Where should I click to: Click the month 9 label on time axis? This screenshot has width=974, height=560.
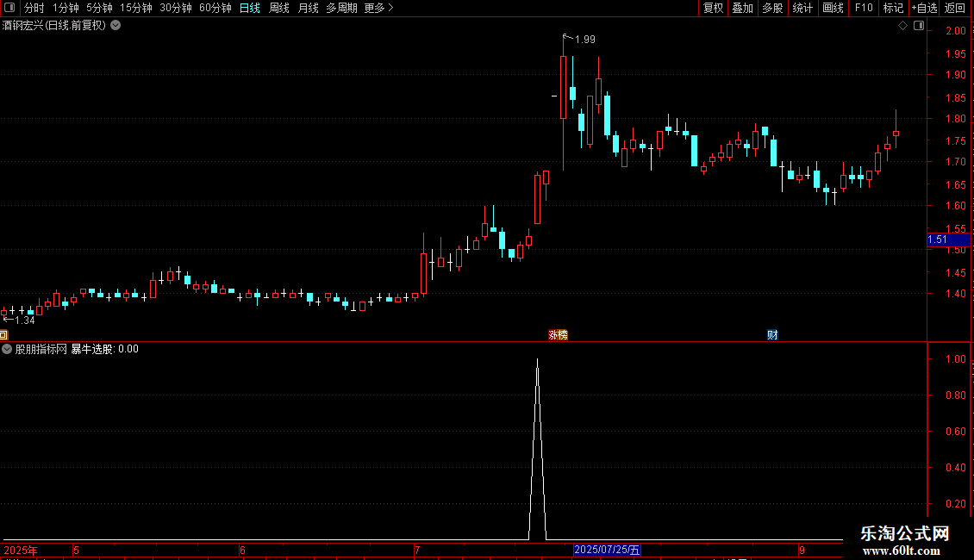tap(802, 551)
